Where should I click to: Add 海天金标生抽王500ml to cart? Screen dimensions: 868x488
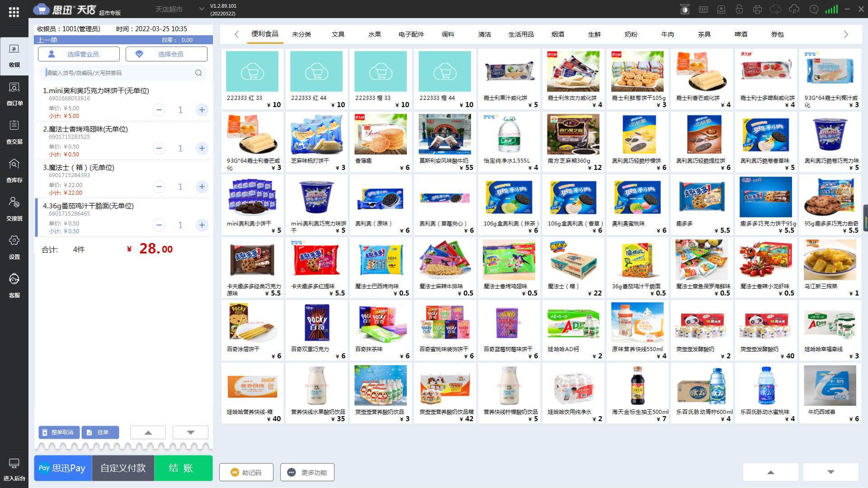click(x=637, y=393)
